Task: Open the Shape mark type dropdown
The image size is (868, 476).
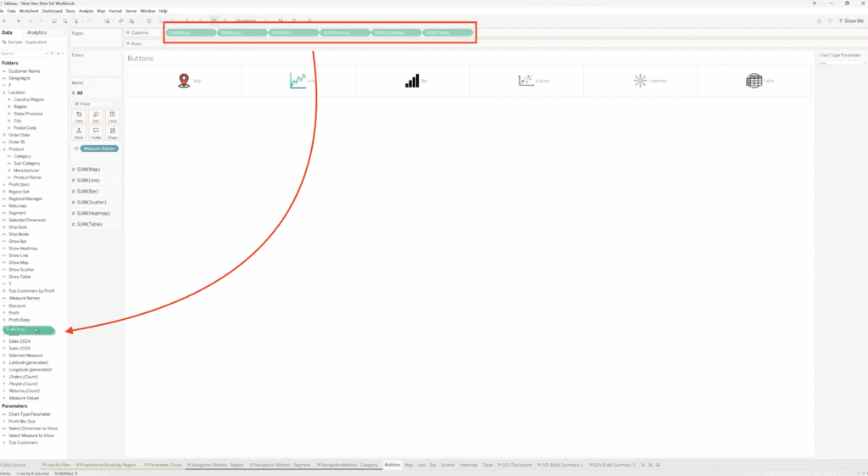Action: pyautogui.click(x=96, y=104)
